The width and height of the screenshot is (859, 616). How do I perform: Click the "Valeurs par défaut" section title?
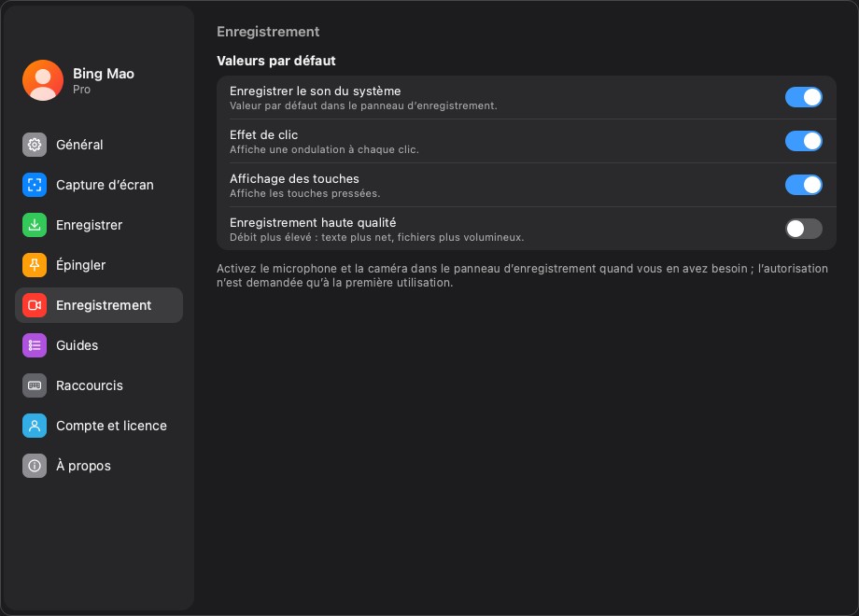pyautogui.click(x=276, y=61)
